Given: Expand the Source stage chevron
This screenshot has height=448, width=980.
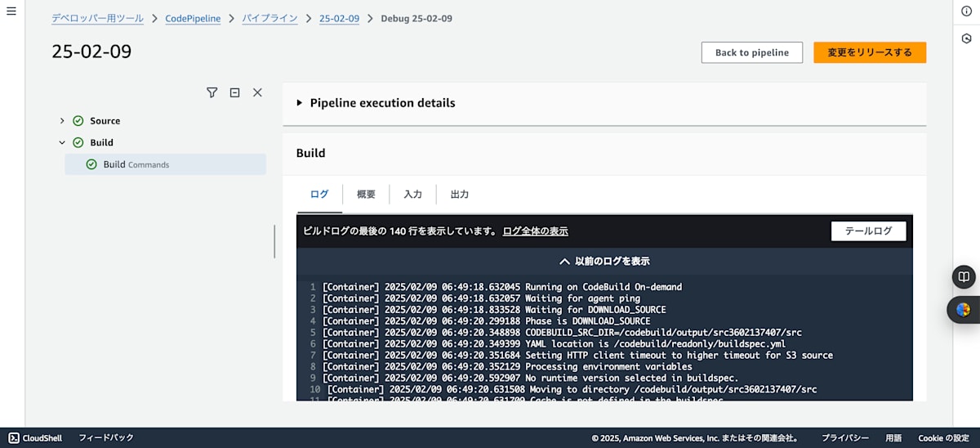Looking at the screenshot, I should coord(62,121).
